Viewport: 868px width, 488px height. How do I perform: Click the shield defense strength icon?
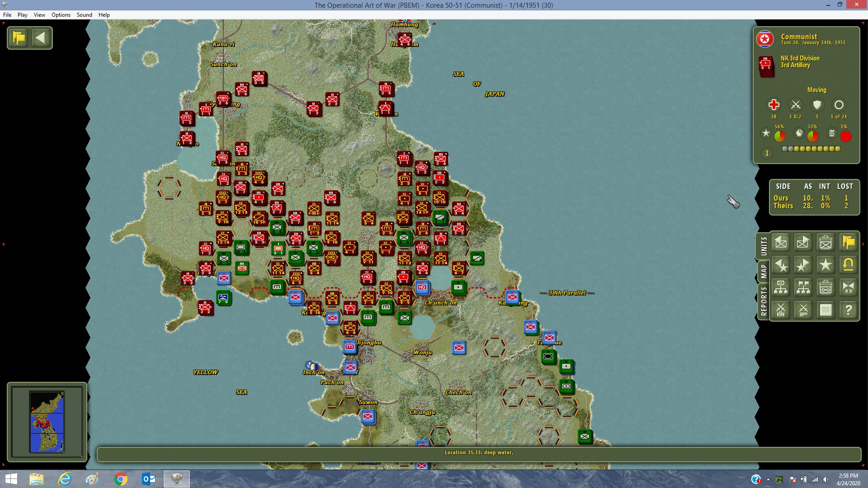pos(817,105)
